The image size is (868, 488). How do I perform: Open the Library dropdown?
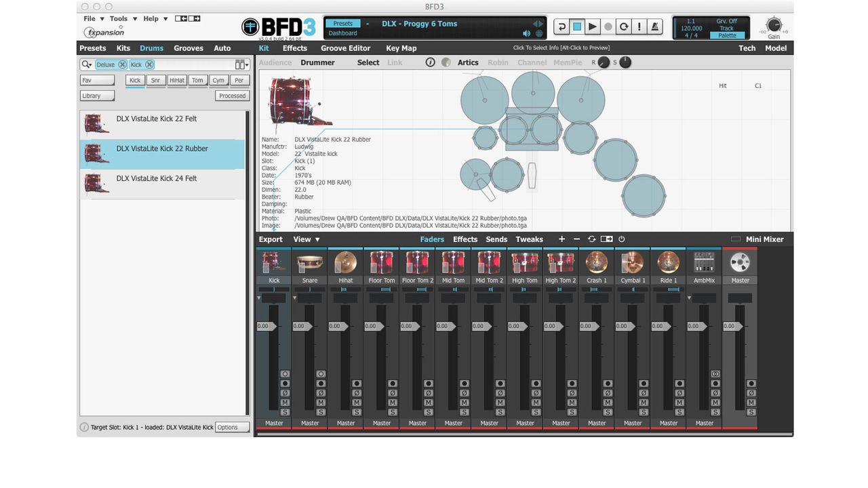(x=97, y=96)
